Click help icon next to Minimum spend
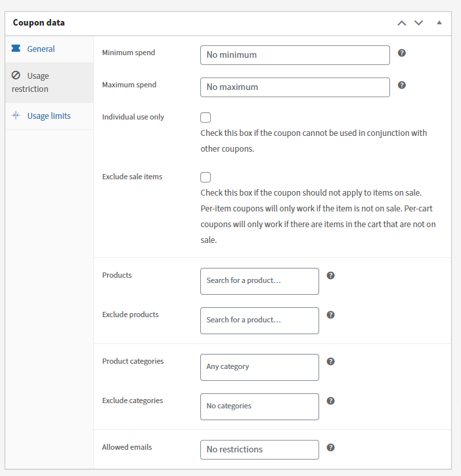 [x=402, y=53]
